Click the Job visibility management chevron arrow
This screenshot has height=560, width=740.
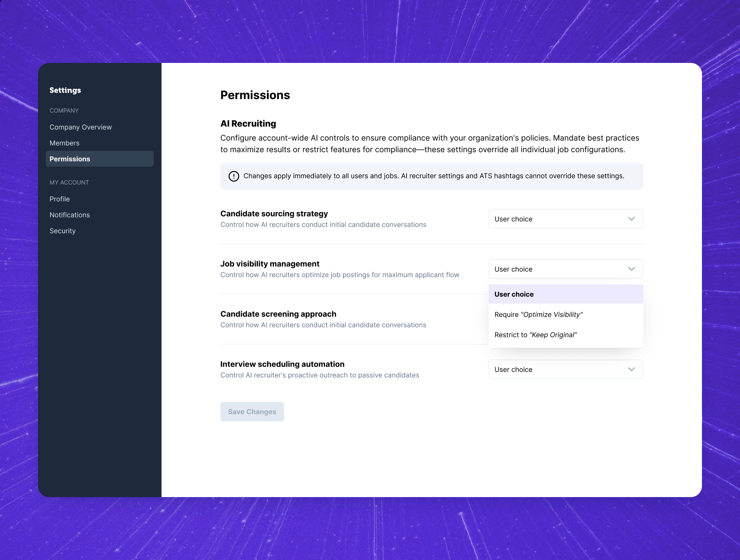tap(631, 269)
